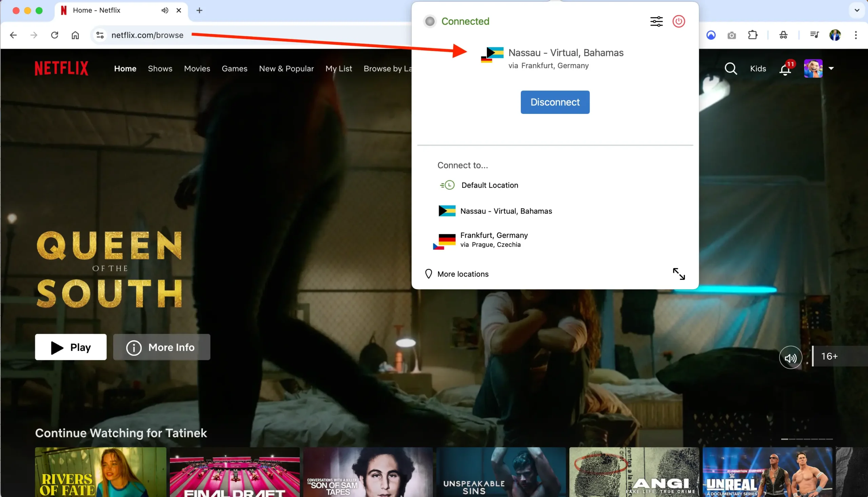Screen dimensions: 868x497
Task: Open Netflix search with the magnifier icon
Action: coord(731,68)
